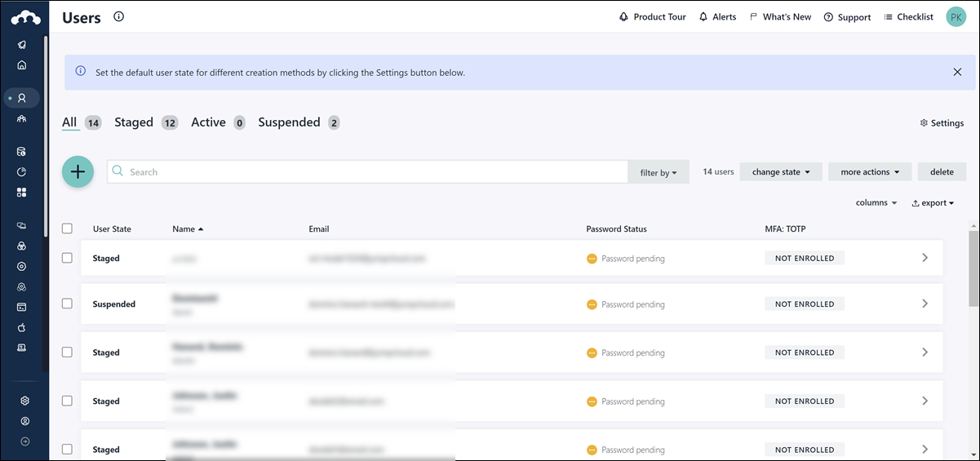The height and width of the screenshot is (461, 980).
Task: Open the Settings button above the table
Action: (942, 123)
